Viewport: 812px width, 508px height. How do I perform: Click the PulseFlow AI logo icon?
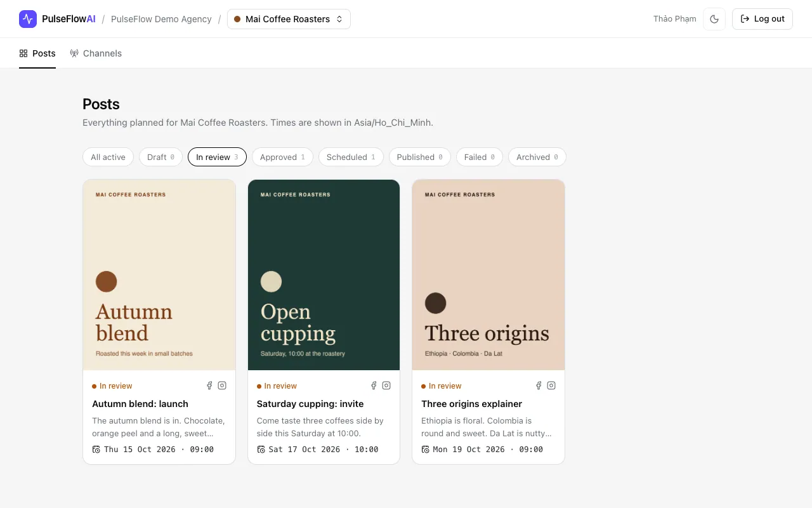[28, 19]
